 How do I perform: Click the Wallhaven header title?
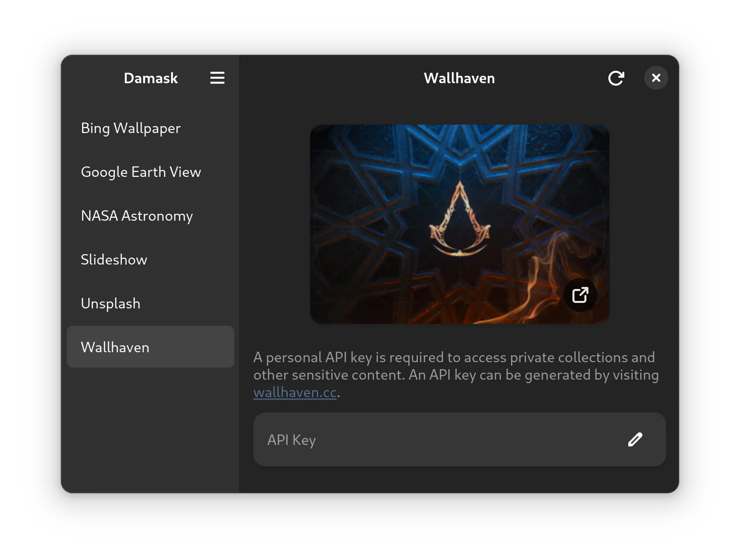(459, 78)
